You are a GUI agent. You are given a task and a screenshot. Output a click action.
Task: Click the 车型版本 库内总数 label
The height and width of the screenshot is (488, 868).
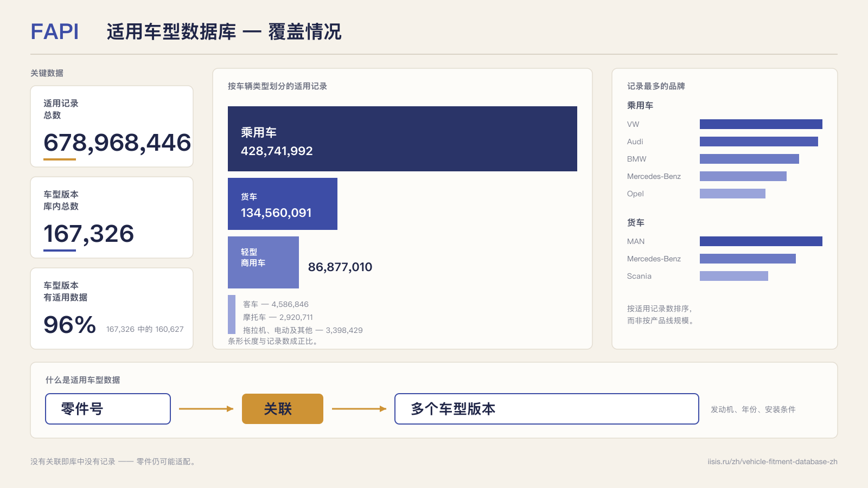coord(61,200)
